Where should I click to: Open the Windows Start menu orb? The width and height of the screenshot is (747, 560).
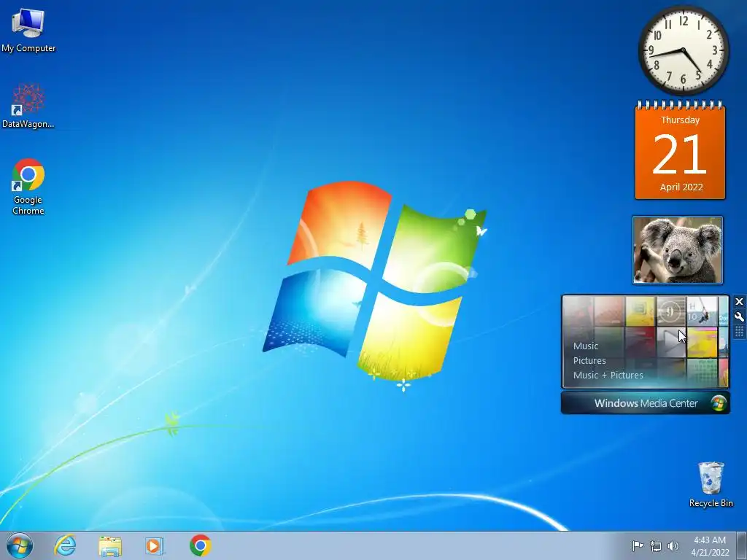pyautogui.click(x=20, y=545)
